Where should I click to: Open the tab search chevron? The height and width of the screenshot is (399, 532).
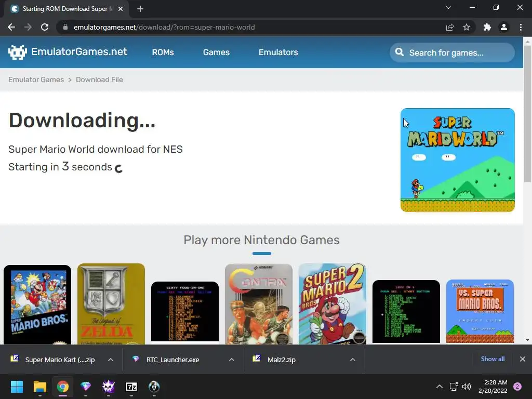(x=448, y=7)
